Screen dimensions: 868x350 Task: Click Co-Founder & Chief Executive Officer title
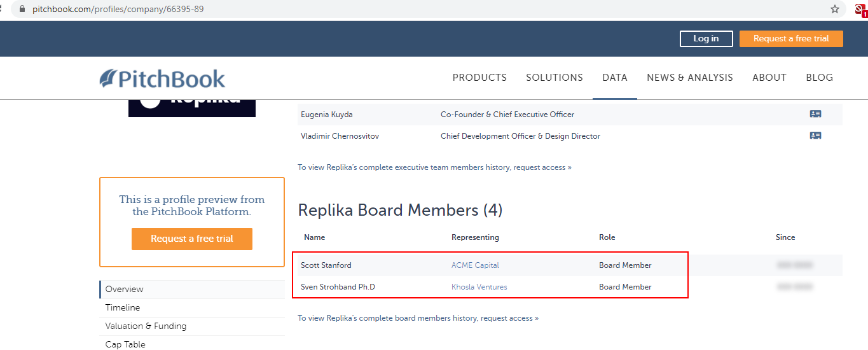point(507,115)
